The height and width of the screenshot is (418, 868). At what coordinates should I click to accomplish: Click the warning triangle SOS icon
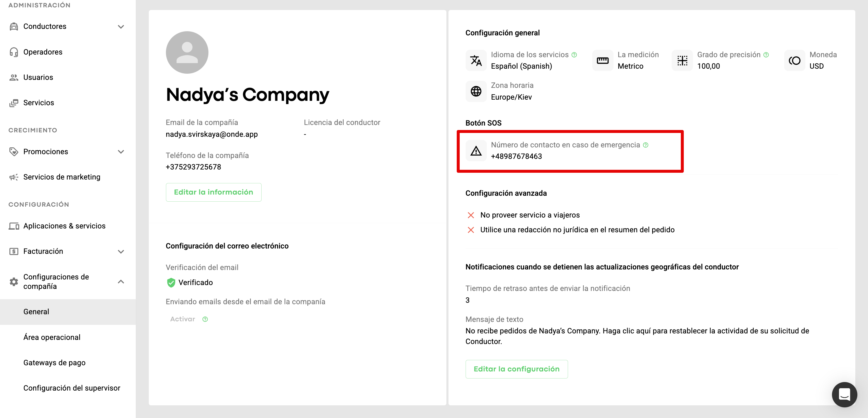pyautogui.click(x=476, y=151)
